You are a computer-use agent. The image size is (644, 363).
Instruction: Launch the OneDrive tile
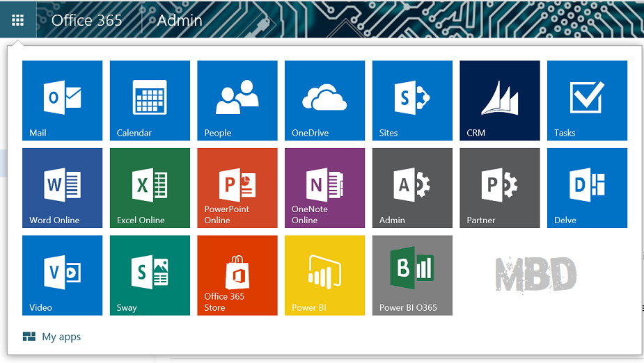click(x=324, y=101)
